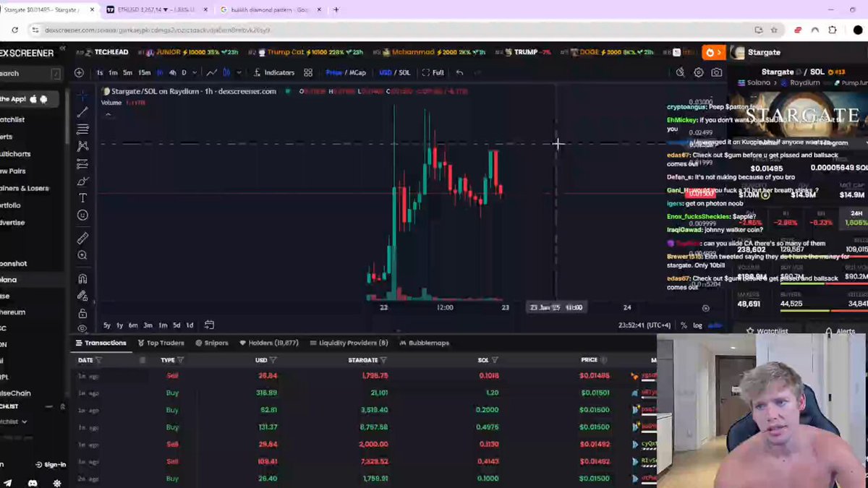The height and width of the screenshot is (488, 868).
Task: Switch to the Transactions tab
Action: click(x=101, y=343)
